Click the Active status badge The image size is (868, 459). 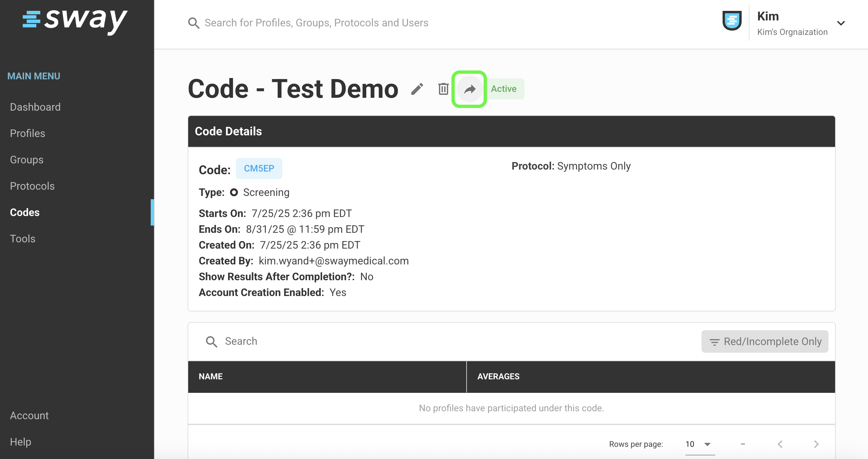[504, 89]
